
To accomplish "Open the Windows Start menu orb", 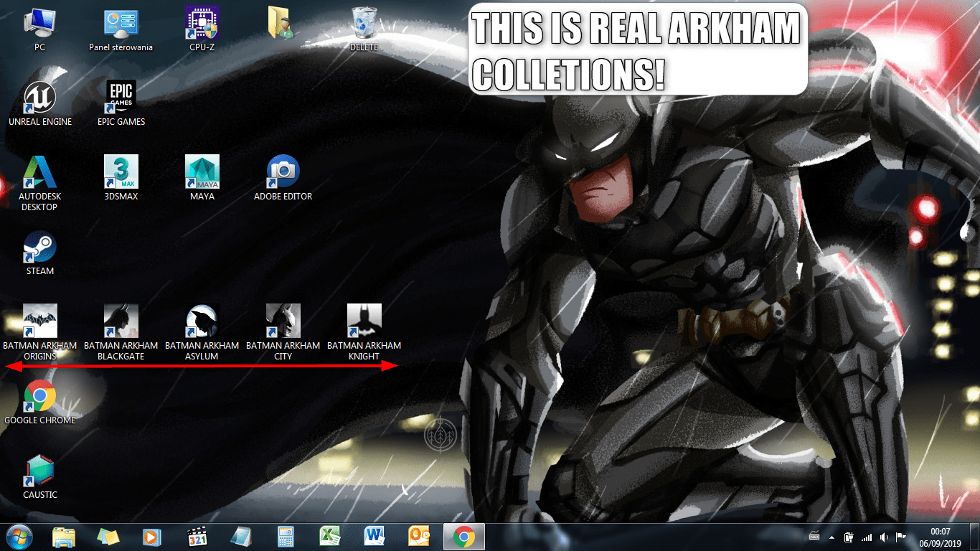I will click(x=19, y=537).
